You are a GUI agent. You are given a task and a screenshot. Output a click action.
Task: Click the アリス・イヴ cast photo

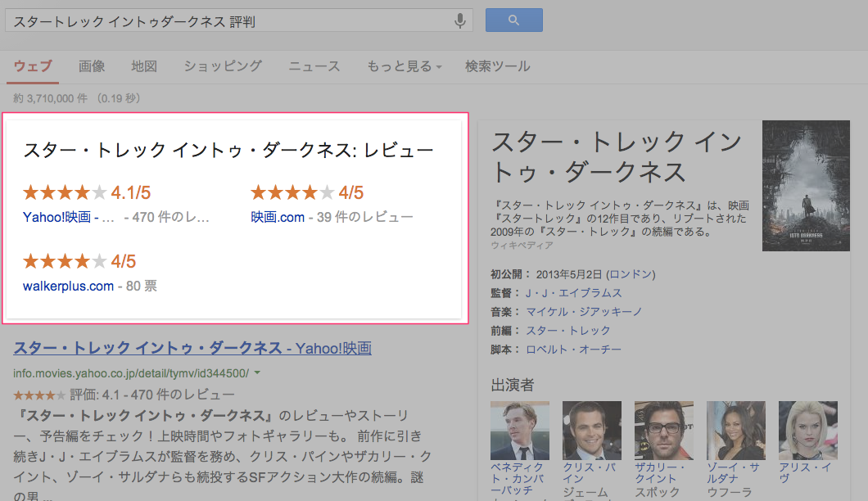coord(807,430)
